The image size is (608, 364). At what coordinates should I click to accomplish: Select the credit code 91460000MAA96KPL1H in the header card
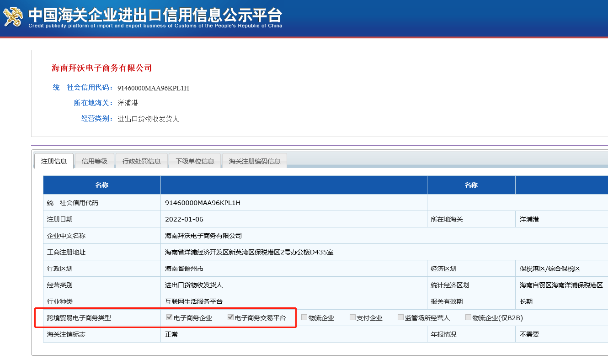pyautogui.click(x=153, y=88)
